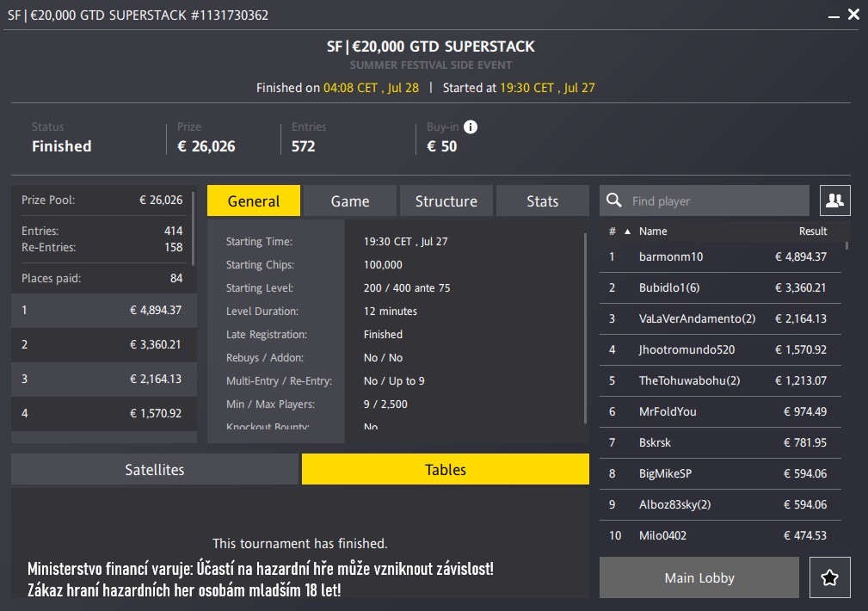Close the tournament window

(853, 15)
